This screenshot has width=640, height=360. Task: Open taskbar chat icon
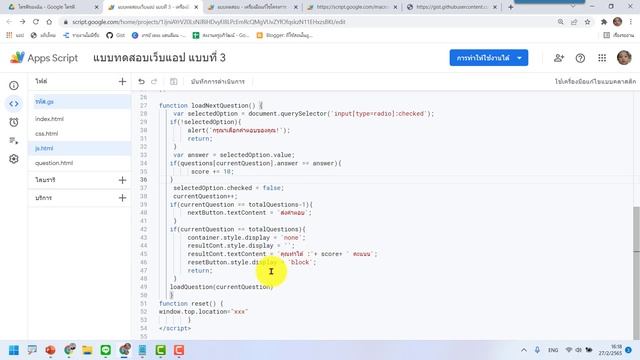click(x=32, y=350)
